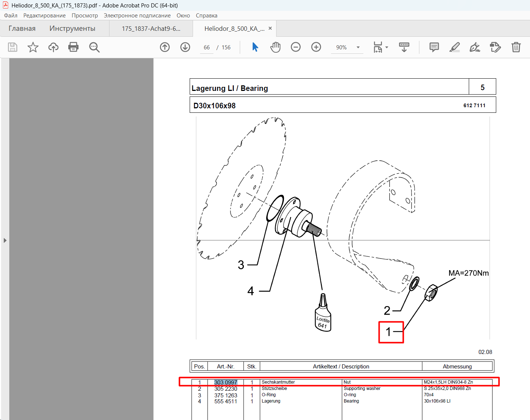Zoom out with the minus circle button
This screenshot has height=420, width=530.
point(296,47)
